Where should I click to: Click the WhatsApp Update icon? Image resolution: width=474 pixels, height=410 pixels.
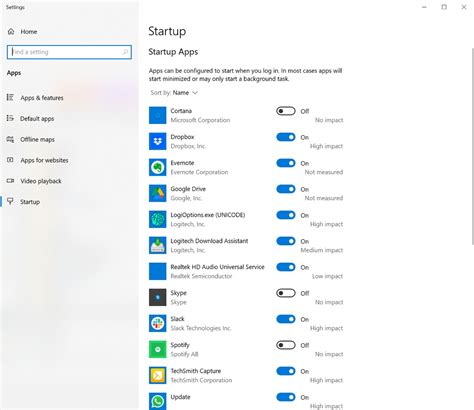point(157,401)
